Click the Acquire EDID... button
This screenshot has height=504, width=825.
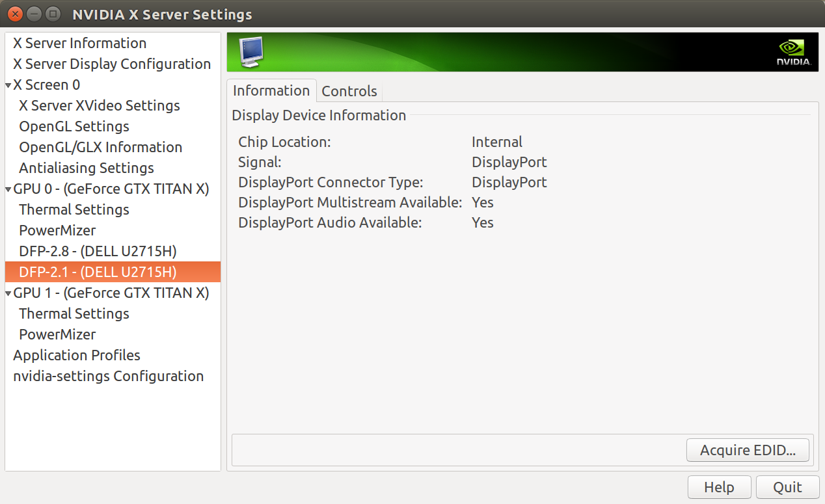(x=748, y=450)
